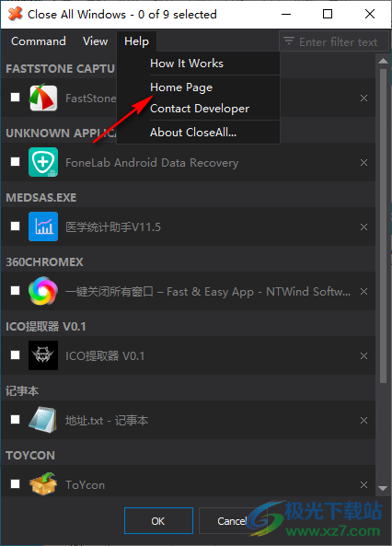Click the Close All Windows title bar icon
The height and width of the screenshot is (546, 392).
coord(16,14)
